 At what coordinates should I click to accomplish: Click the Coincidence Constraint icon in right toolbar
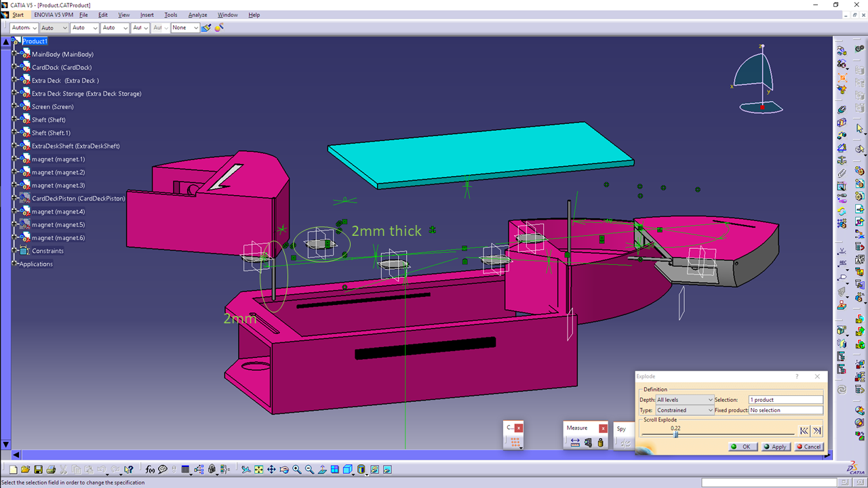tap(842, 109)
